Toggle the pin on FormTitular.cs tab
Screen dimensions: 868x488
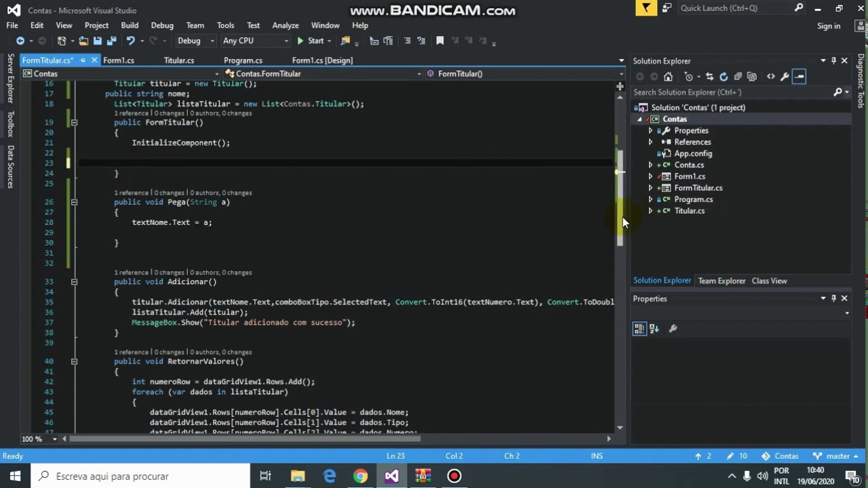point(83,60)
